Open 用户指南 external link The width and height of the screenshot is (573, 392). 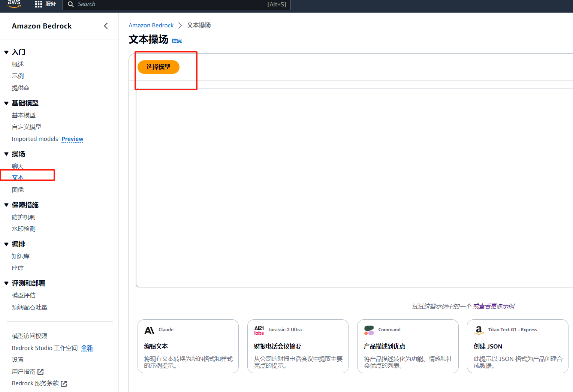[24, 372]
